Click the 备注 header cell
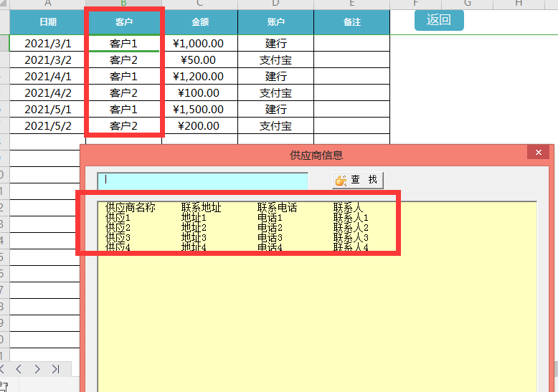Viewport: 558px width, 392px height. point(352,22)
